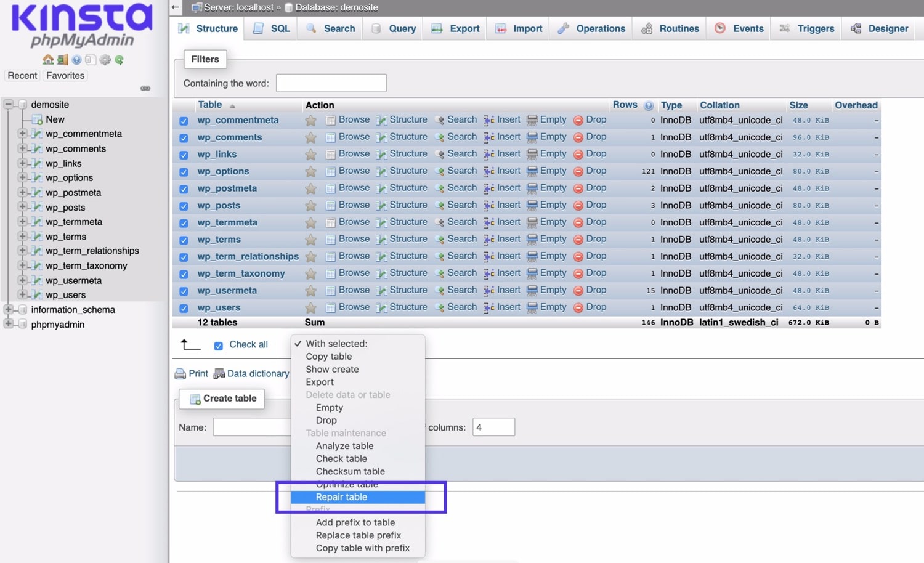924x563 pixels.
Task: Deselect the wp_users table checkbox
Action: pos(184,307)
